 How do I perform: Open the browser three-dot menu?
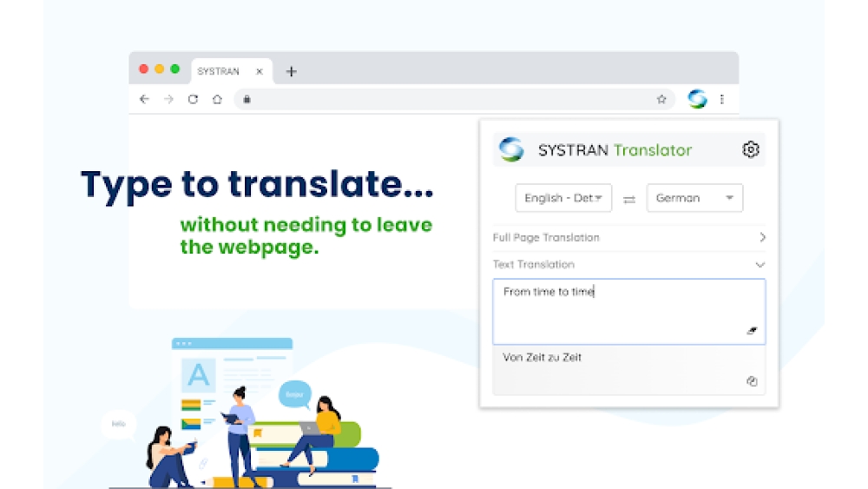coord(722,99)
